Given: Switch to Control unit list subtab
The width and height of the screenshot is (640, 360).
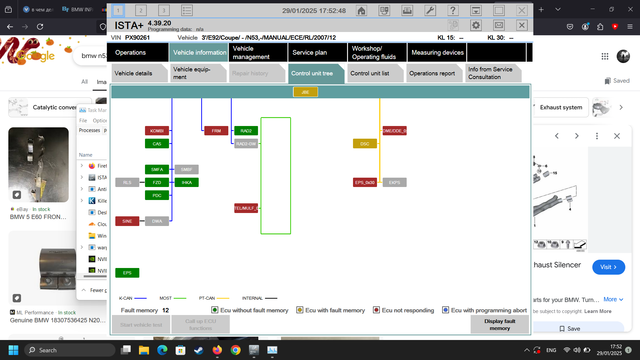Looking at the screenshot, I should [x=375, y=73].
